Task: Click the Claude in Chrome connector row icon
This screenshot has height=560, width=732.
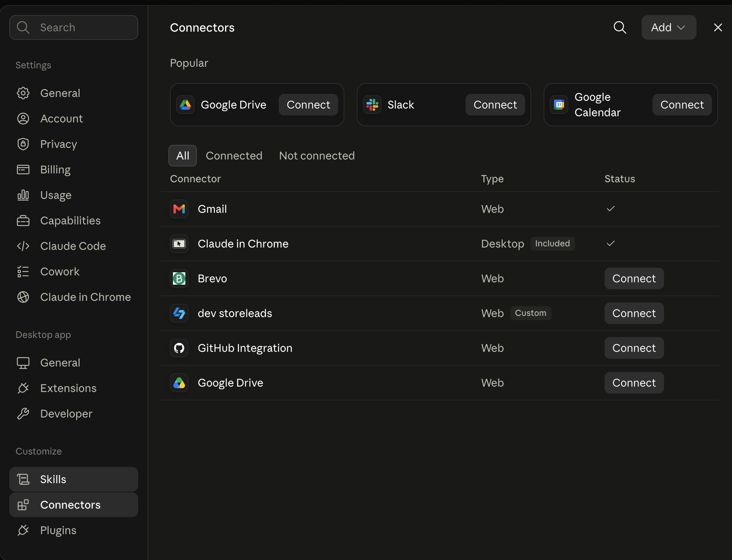Action: click(x=179, y=244)
